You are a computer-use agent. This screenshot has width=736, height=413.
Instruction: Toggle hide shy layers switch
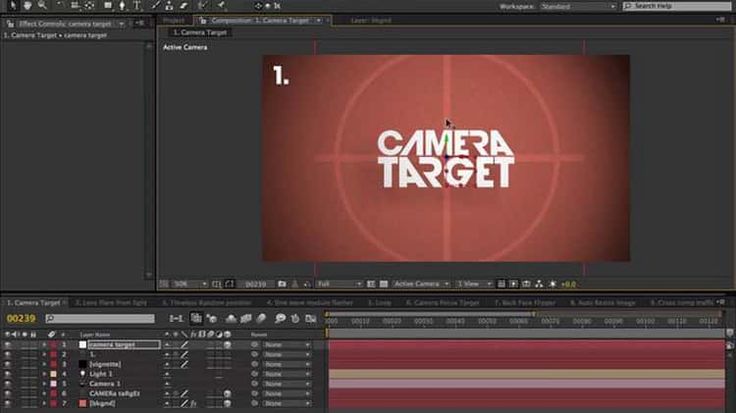click(x=231, y=319)
